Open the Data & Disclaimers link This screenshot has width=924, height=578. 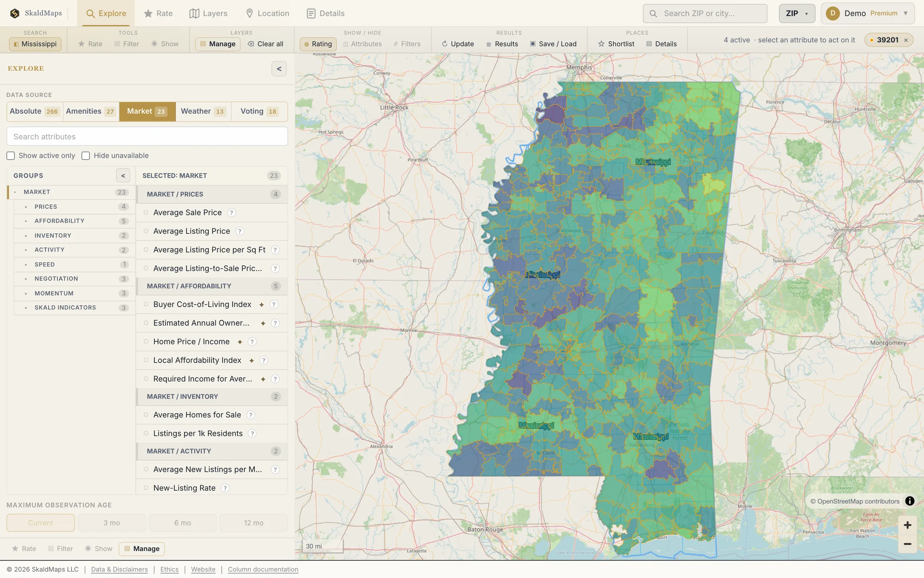click(119, 569)
